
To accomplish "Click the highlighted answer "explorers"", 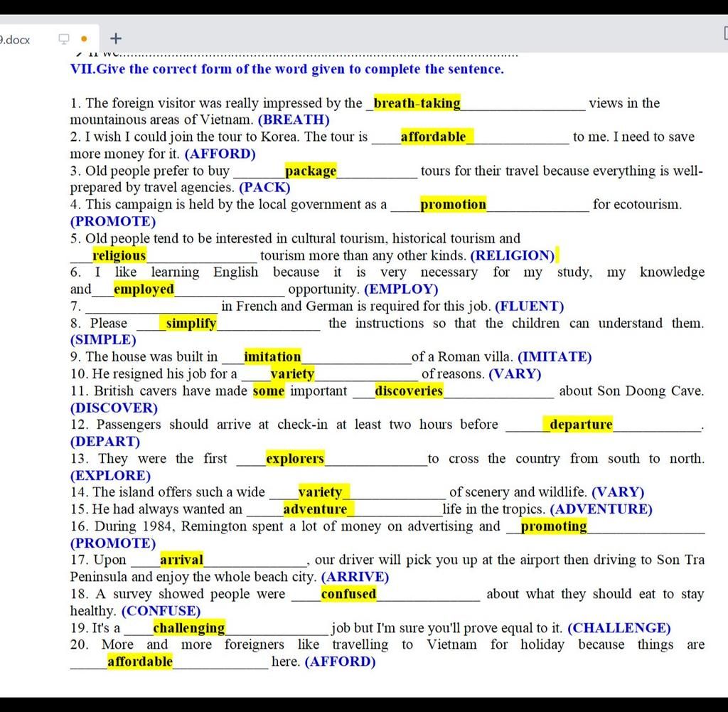I will click(295, 458).
